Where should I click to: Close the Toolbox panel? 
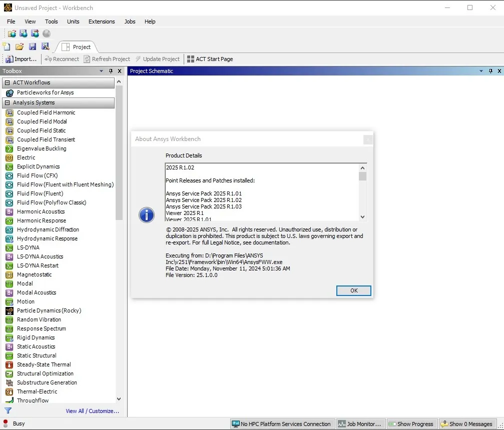[x=120, y=71]
